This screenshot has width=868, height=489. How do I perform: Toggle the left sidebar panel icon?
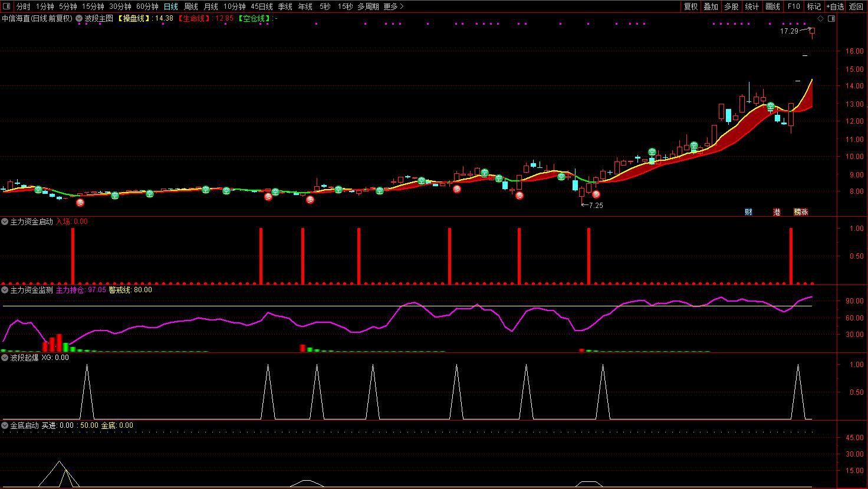point(6,6)
